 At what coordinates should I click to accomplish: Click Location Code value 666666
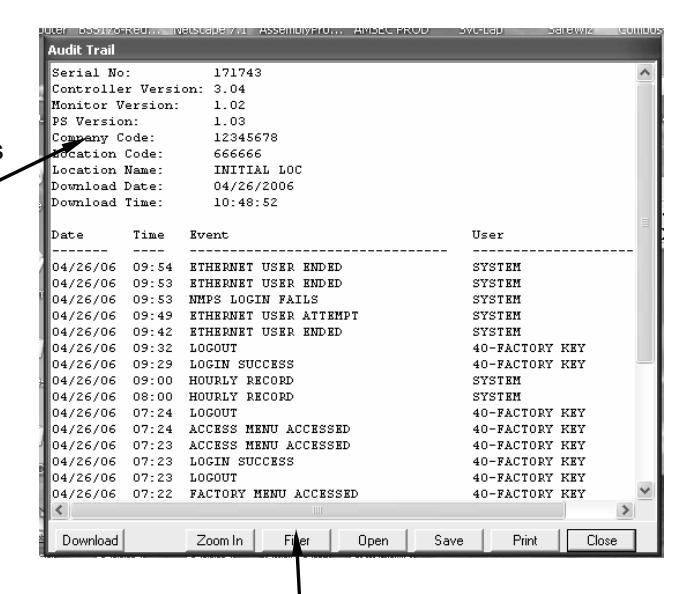(x=238, y=154)
